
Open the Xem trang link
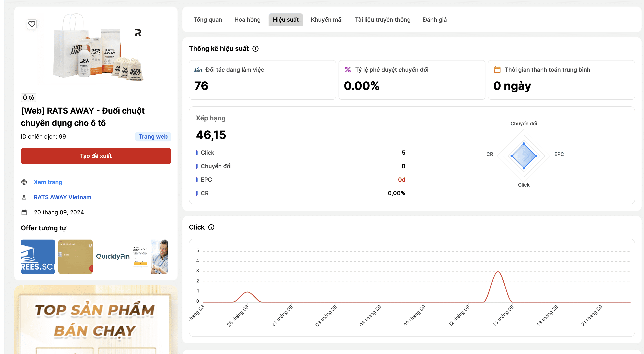coord(48,182)
